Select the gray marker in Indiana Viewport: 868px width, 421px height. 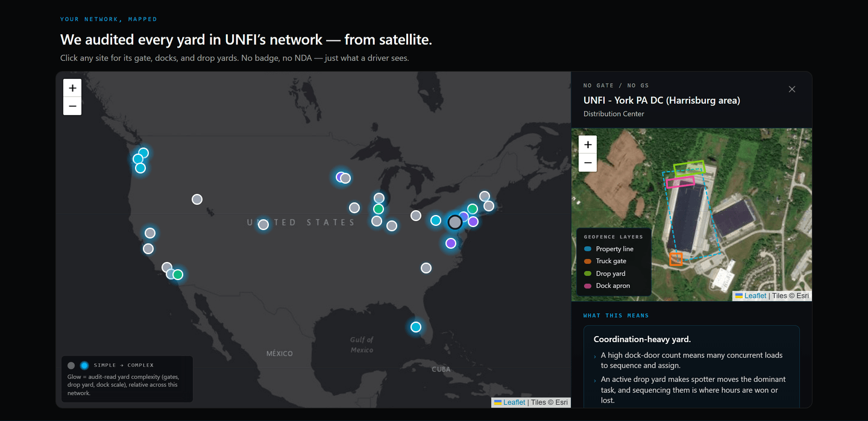click(x=392, y=226)
